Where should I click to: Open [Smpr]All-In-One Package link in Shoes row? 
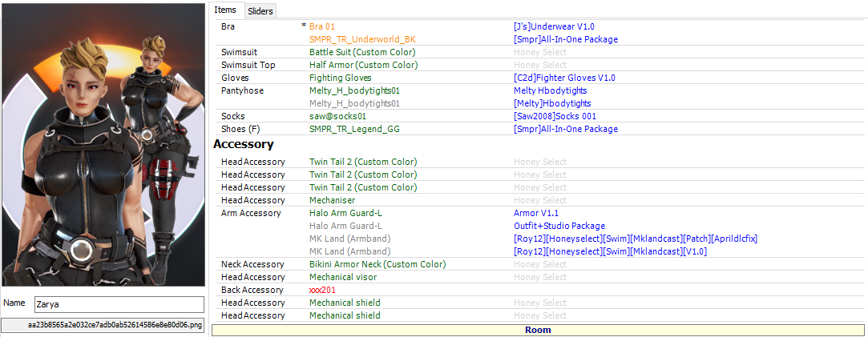click(x=566, y=129)
